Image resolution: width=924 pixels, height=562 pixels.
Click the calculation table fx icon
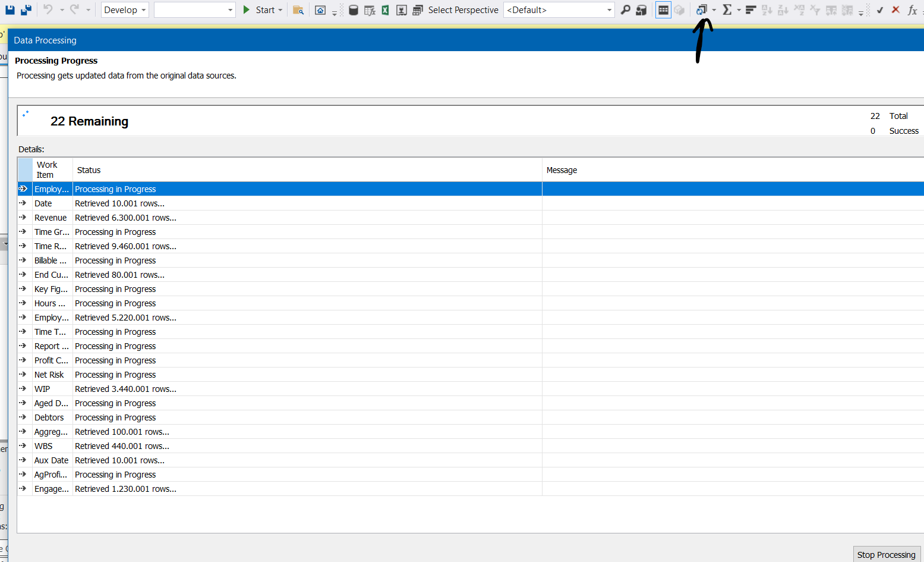point(370,10)
